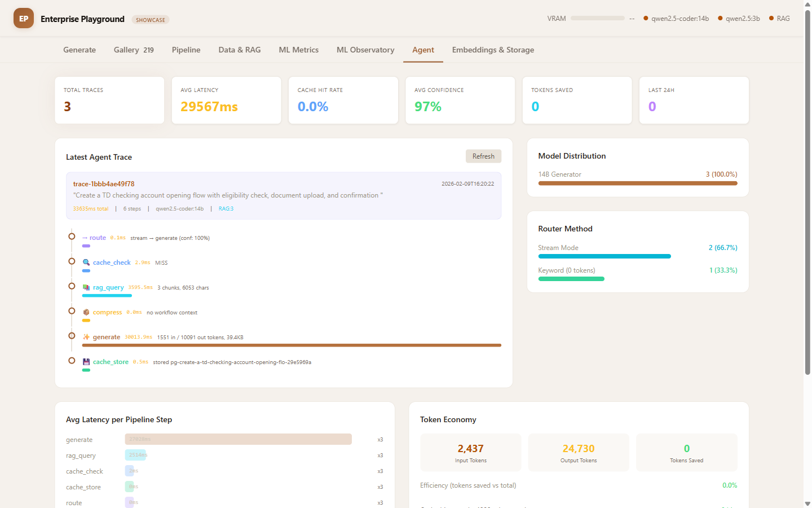The height and width of the screenshot is (508, 812).
Task: Refresh the latest agent trace
Action: pyautogui.click(x=483, y=156)
